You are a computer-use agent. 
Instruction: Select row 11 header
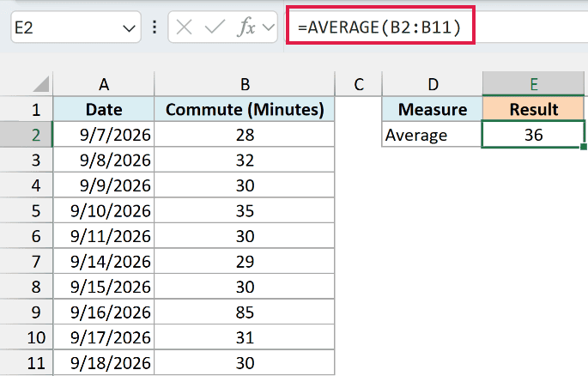click(x=27, y=362)
